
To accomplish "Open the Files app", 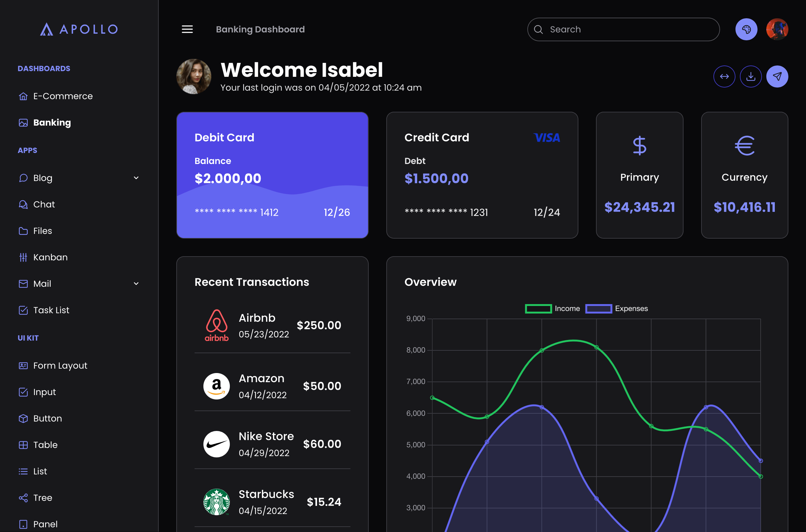I will pos(79,231).
